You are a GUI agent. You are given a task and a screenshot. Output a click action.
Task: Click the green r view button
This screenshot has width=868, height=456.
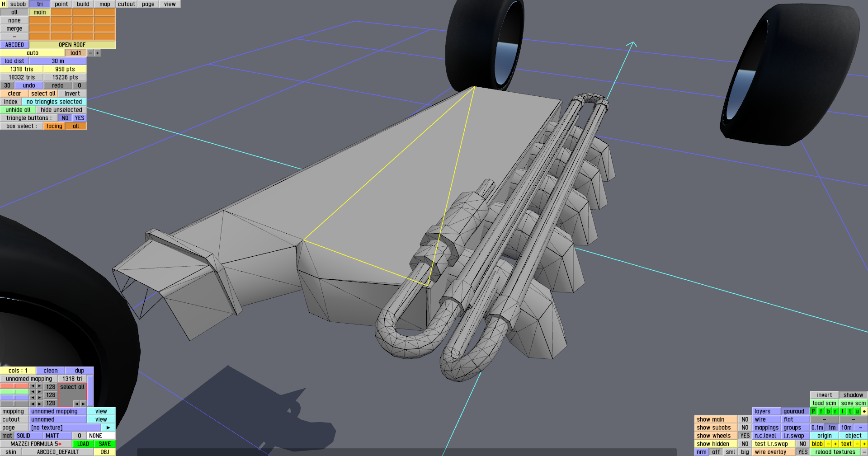point(835,411)
